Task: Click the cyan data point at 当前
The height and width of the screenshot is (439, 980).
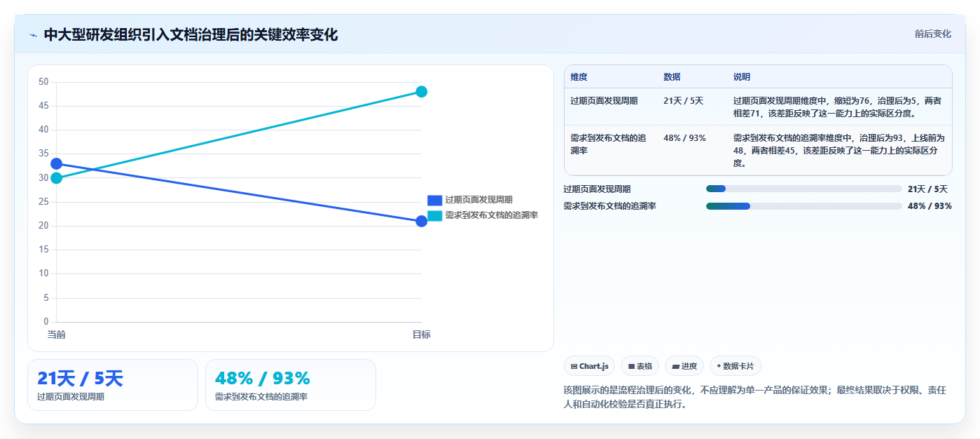Action: [56, 178]
